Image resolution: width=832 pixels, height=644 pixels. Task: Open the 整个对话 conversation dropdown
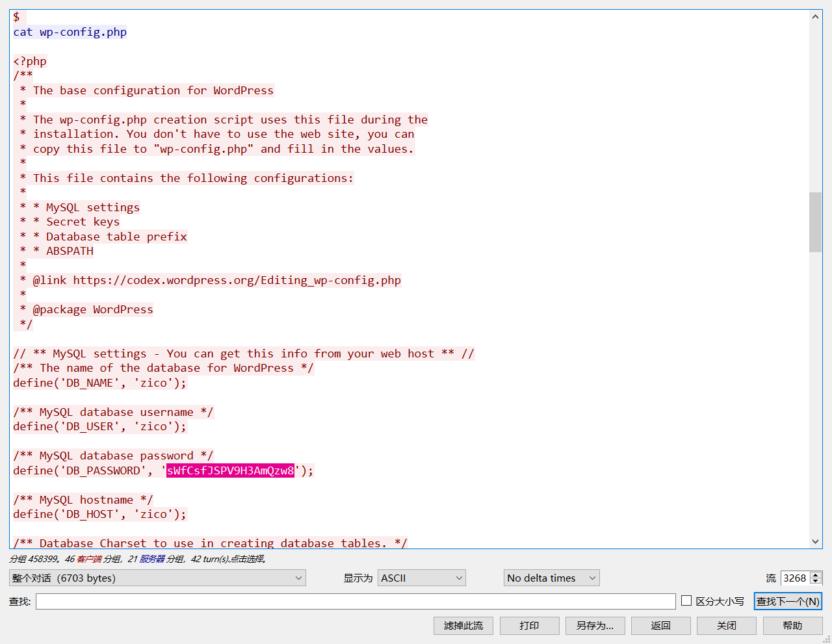157,578
